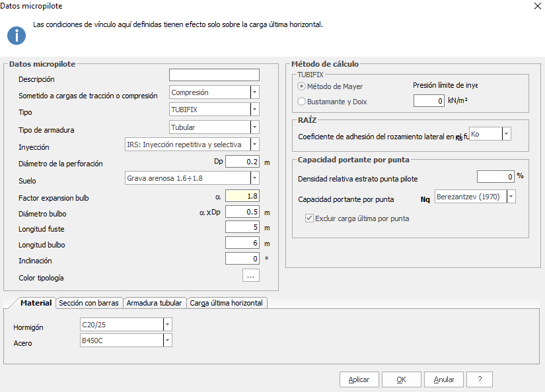Select the Método de Mayer radio button

(301, 86)
